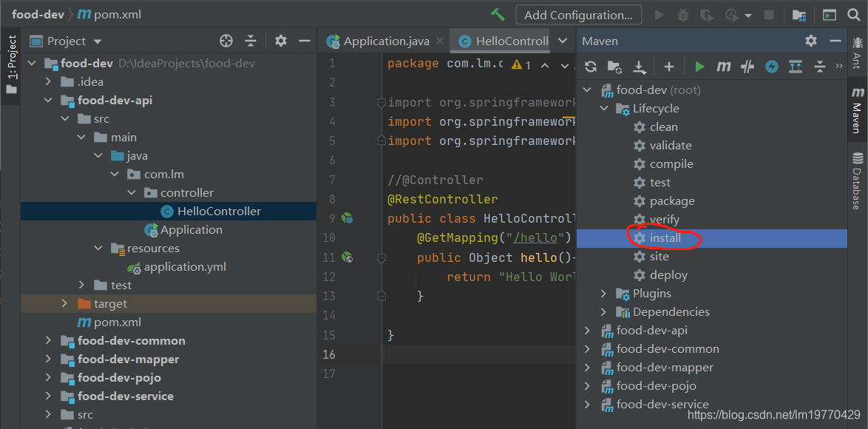The width and height of the screenshot is (868, 429).
Task: Open pom.xml in project tree
Action: click(109, 322)
